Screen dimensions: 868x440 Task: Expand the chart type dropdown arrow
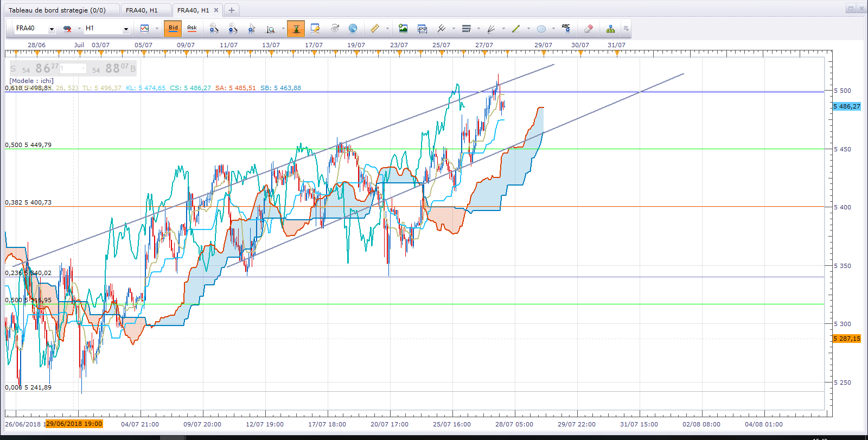pyautogui.click(x=157, y=28)
